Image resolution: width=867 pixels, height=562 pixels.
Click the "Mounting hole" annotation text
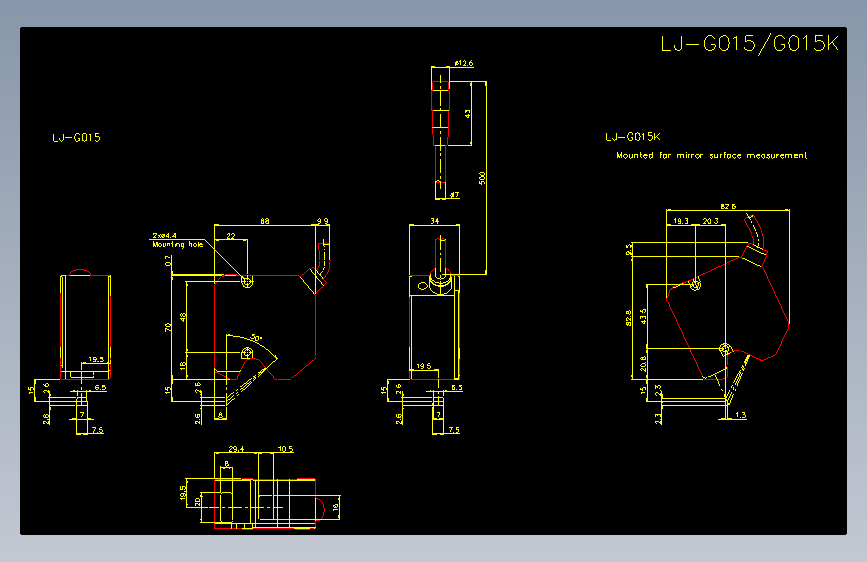[x=177, y=244]
